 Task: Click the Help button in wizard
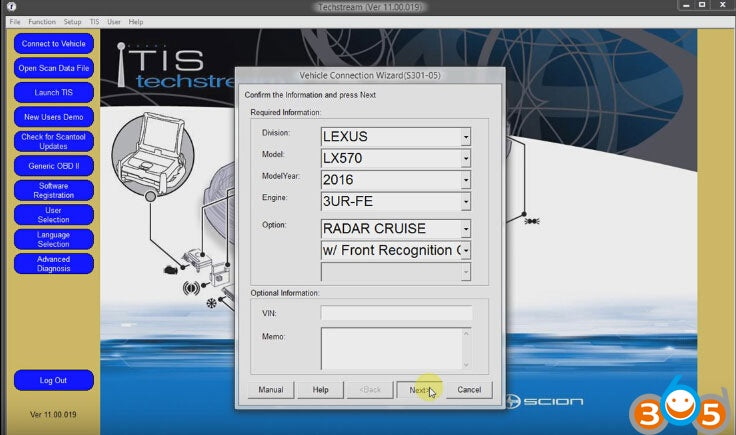pyautogui.click(x=320, y=390)
